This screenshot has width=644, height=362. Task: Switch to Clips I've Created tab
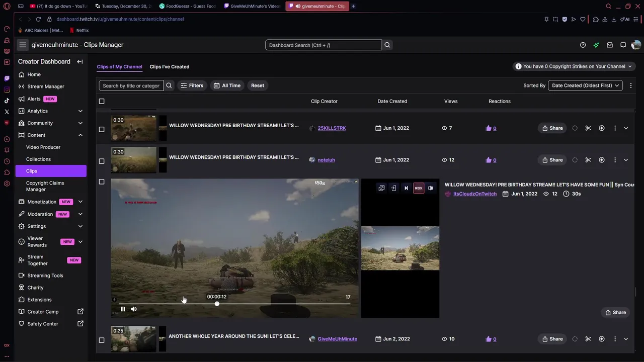(170, 66)
